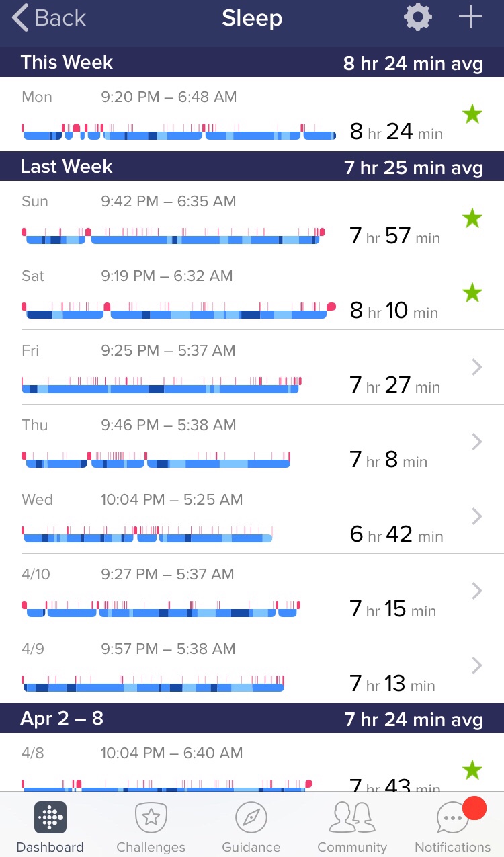Open the 4/10 sleep entry chevron
Image resolution: width=504 pixels, height=857 pixels.
coord(477,591)
